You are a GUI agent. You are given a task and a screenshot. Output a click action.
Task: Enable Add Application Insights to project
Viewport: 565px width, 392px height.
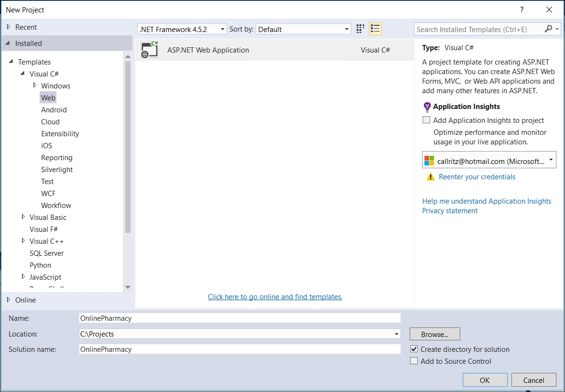(426, 120)
